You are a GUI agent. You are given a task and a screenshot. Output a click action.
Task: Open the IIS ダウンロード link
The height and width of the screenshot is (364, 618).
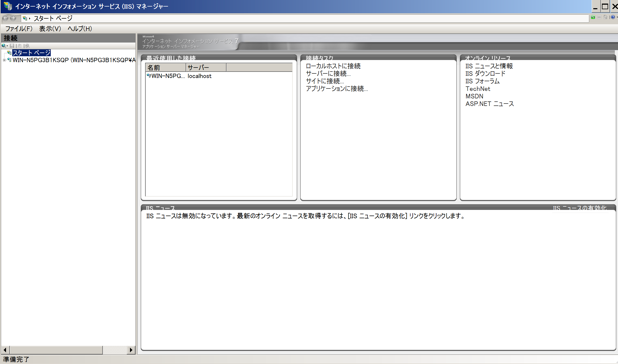(x=485, y=74)
